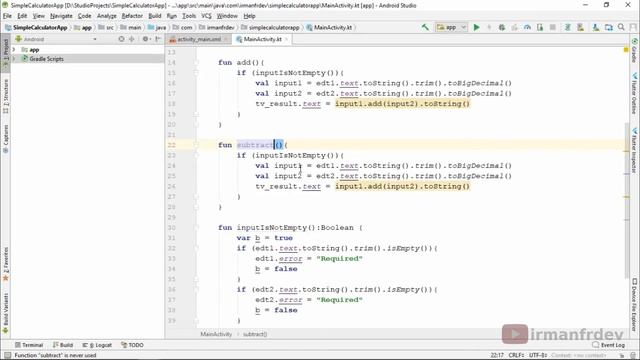Open AVD Manager icon in toolbar

pos(580,27)
